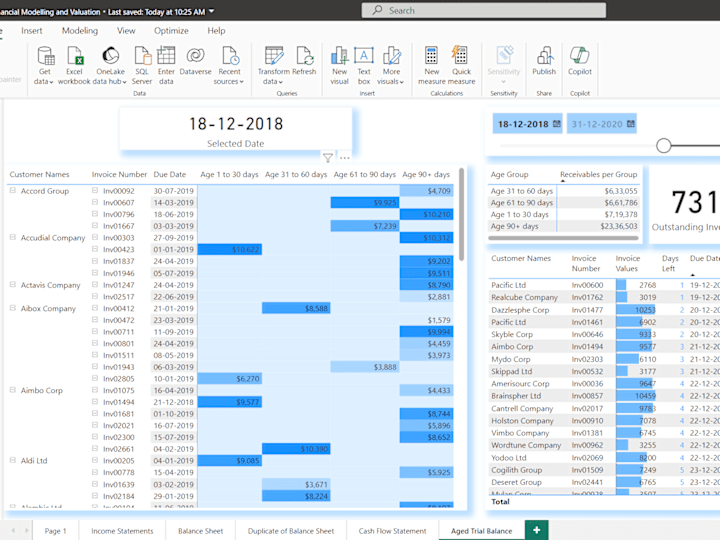Go to next page tabs arrow
Image resolution: width=720 pixels, height=540 pixels.
point(27,530)
